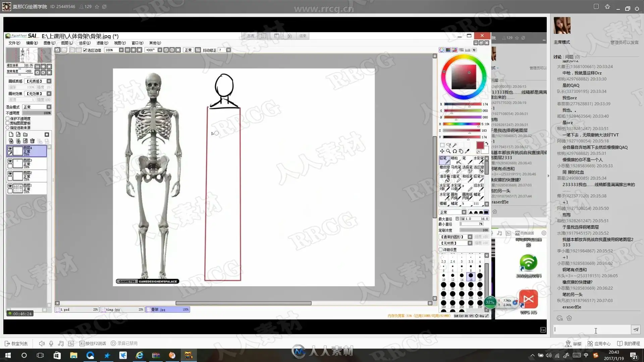Enable 保护不透明度 checkbox
This screenshot has width=644, height=362.
(x=8, y=119)
